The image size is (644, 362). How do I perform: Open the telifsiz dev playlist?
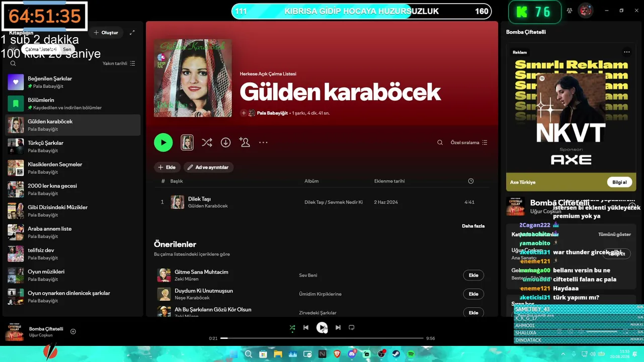click(x=73, y=254)
